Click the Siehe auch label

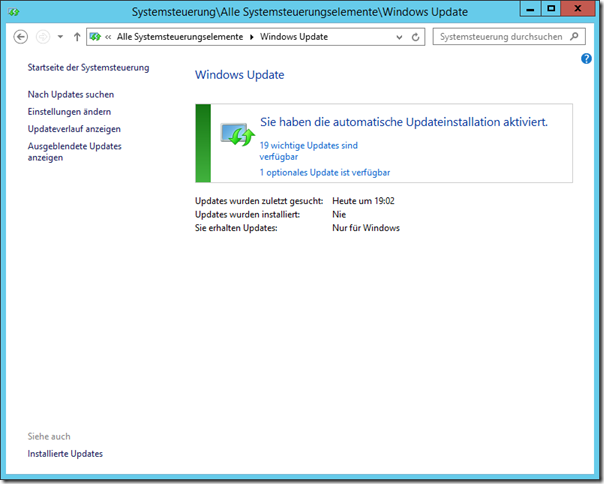49,437
